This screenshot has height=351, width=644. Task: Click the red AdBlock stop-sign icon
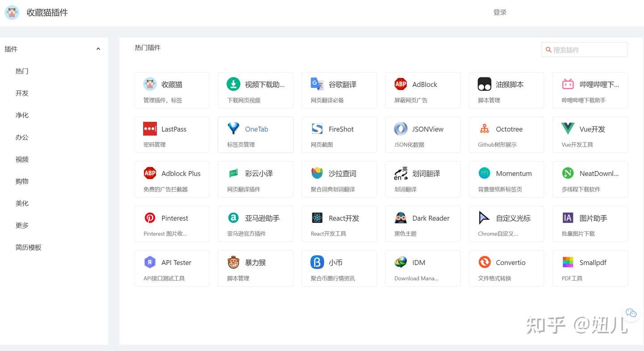point(401,84)
